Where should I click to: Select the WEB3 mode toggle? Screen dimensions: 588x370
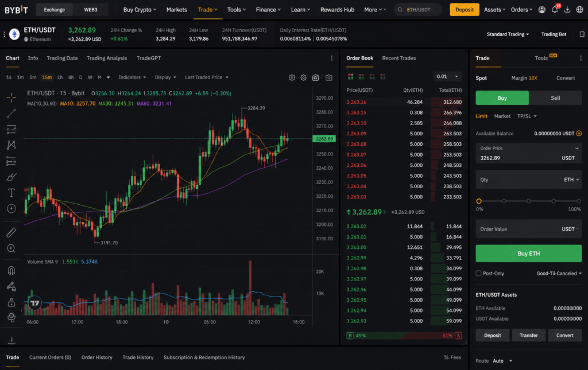coord(91,10)
